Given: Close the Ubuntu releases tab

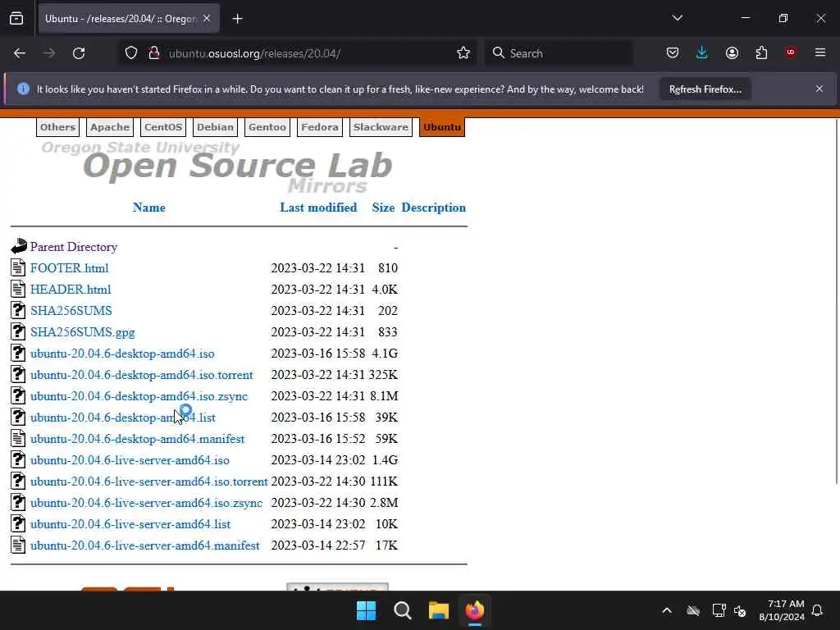Looking at the screenshot, I should click(207, 19).
